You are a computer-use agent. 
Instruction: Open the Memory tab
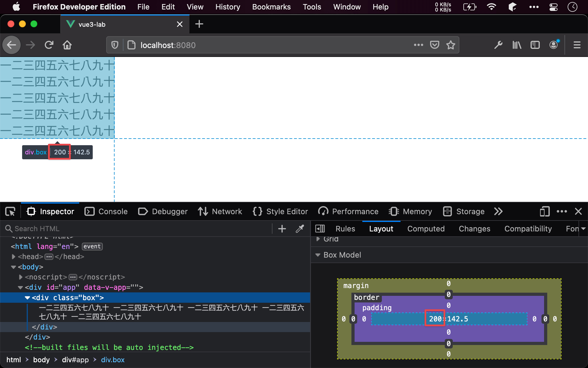(x=410, y=212)
